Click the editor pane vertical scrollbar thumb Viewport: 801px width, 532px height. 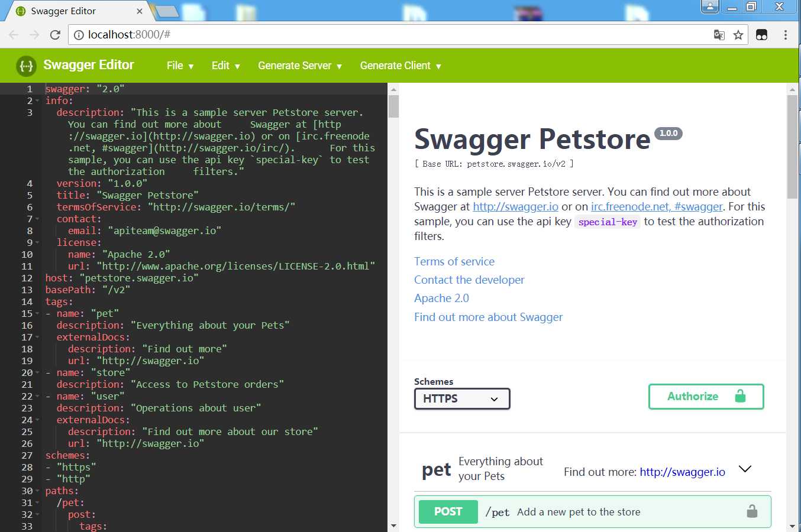coord(393,106)
